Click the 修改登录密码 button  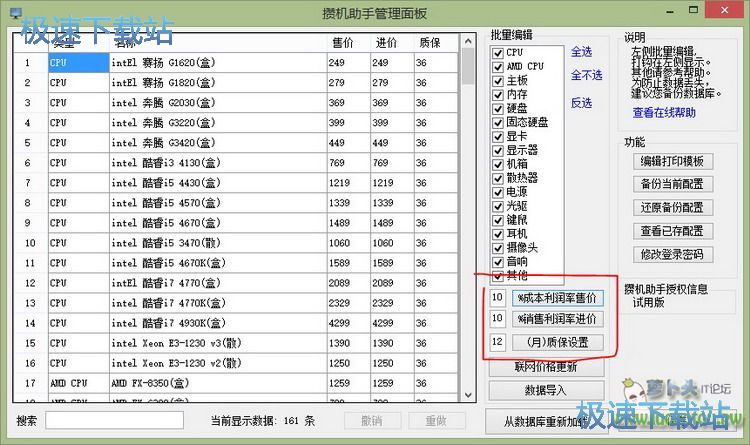[x=672, y=255]
